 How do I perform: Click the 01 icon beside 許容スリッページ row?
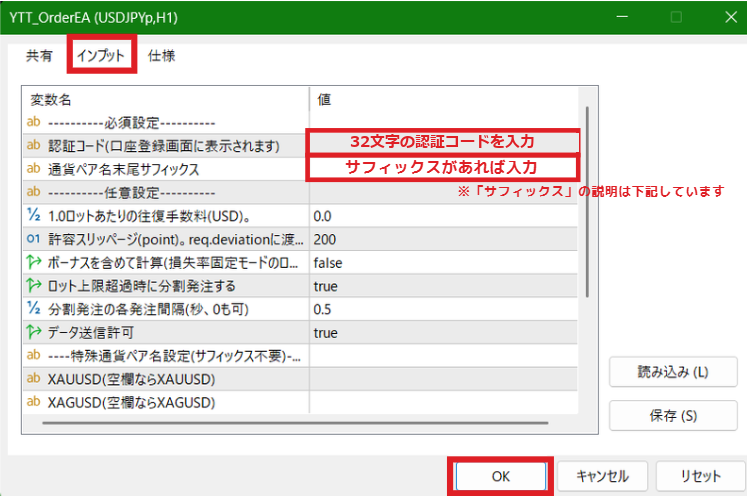coord(33,238)
